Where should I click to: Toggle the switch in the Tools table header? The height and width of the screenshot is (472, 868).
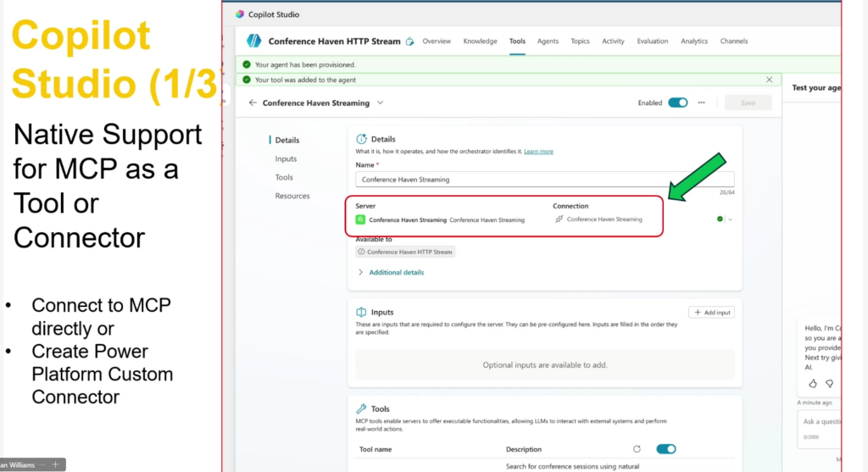666,449
